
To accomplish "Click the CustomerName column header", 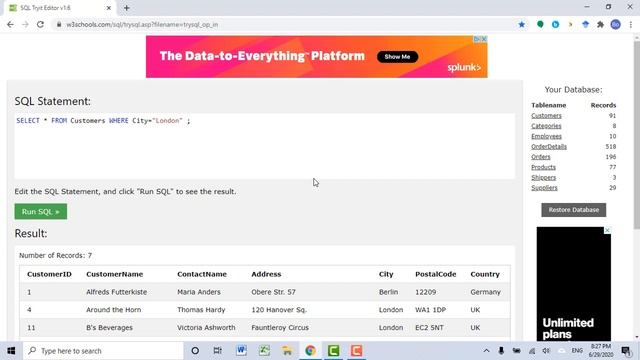I will tap(114, 274).
